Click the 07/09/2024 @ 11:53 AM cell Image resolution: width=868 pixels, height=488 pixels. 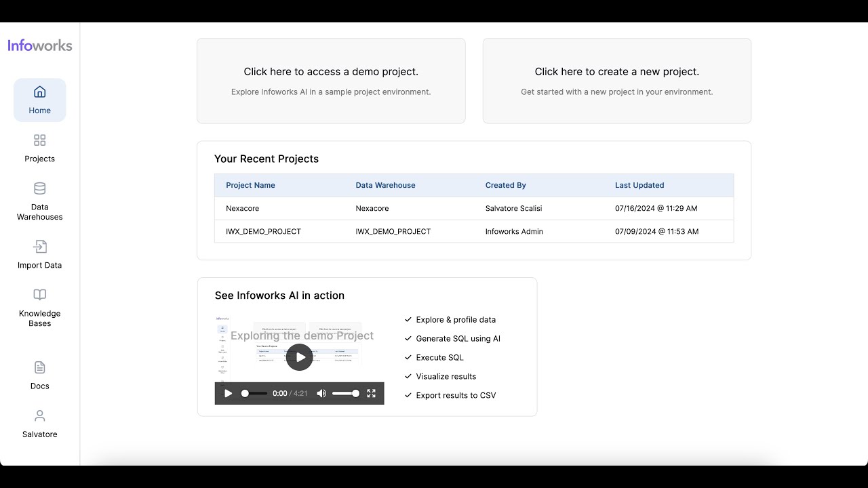657,231
